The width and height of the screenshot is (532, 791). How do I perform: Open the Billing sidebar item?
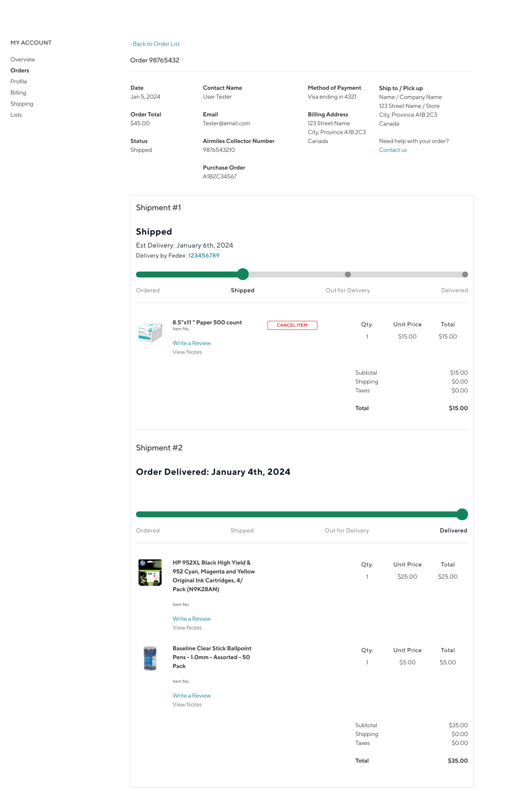coord(18,93)
